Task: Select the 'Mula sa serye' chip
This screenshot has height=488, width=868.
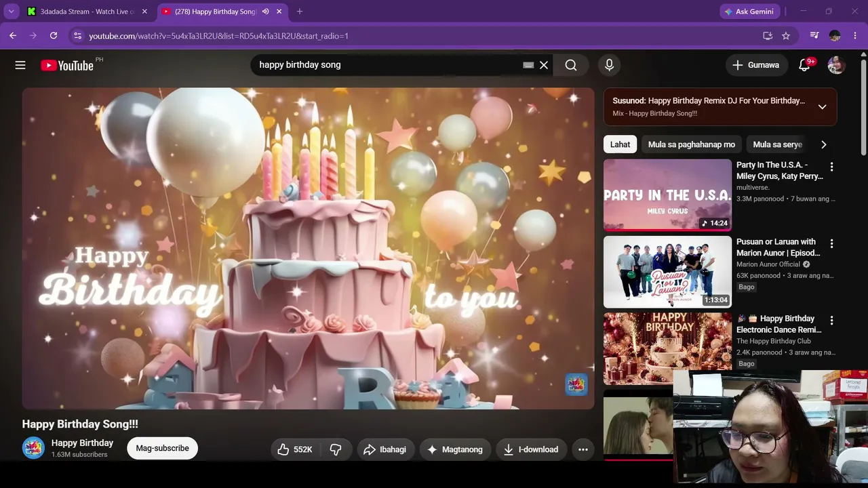Action: tap(777, 144)
